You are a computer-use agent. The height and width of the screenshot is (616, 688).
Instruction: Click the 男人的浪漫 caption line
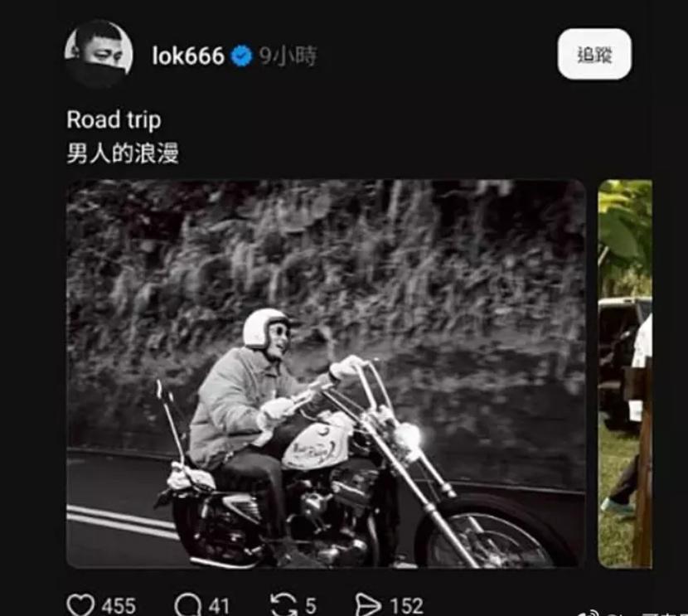123,153
